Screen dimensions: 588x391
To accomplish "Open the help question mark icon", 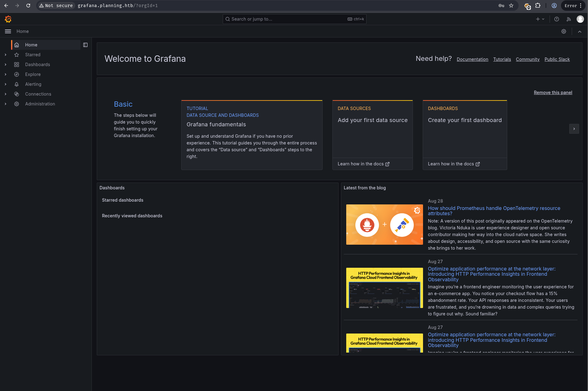I will 556,19.
